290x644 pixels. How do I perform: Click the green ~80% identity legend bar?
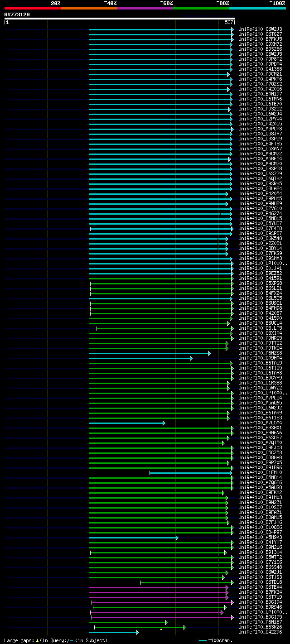coord(201,8)
